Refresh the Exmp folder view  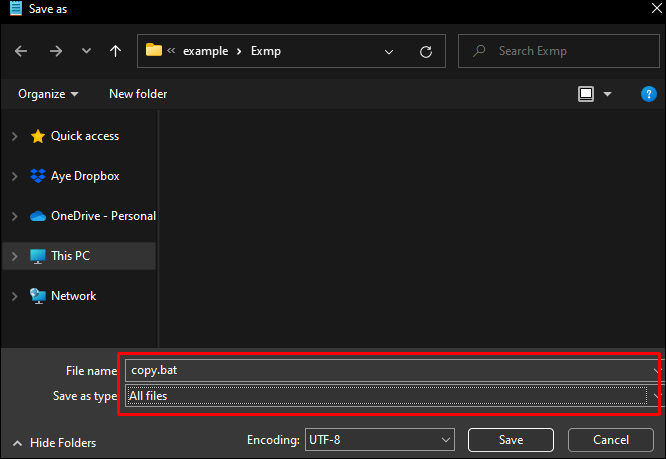click(426, 51)
